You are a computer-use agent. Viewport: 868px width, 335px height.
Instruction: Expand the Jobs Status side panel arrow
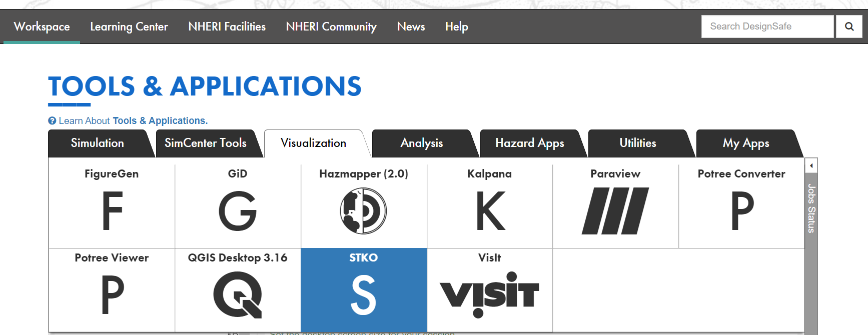point(811,165)
